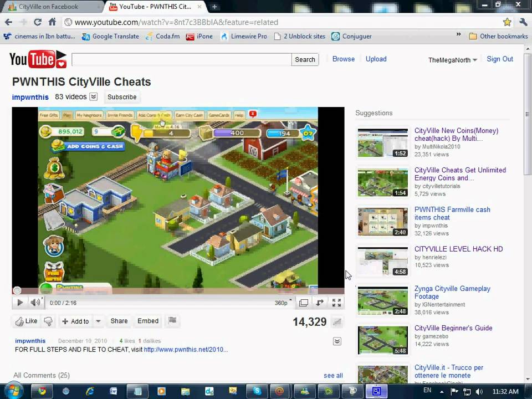Click the YouTube search input field
Viewport: 532px width, 399px height.
coord(182,59)
